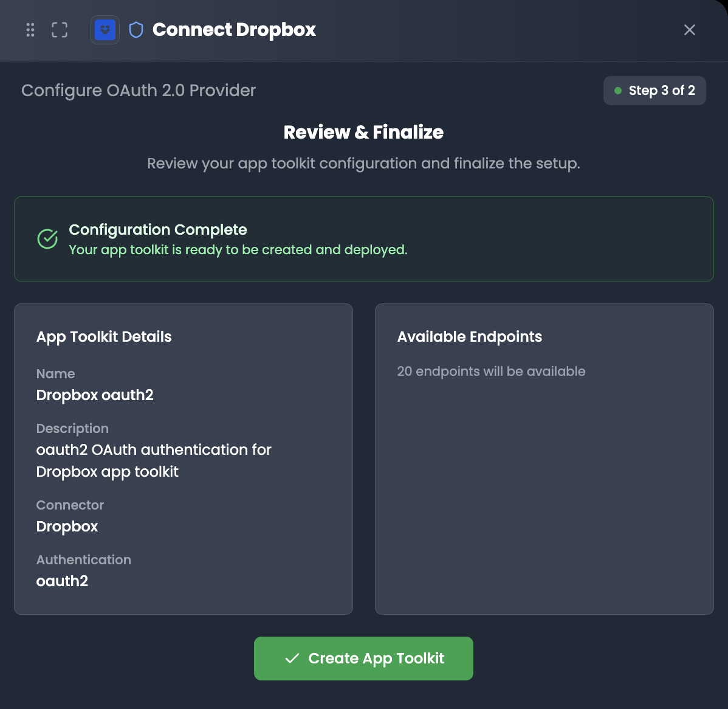This screenshot has width=728, height=709.
Task: Click the Configuration Complete banner text
Action: click(x=158, y=230)
